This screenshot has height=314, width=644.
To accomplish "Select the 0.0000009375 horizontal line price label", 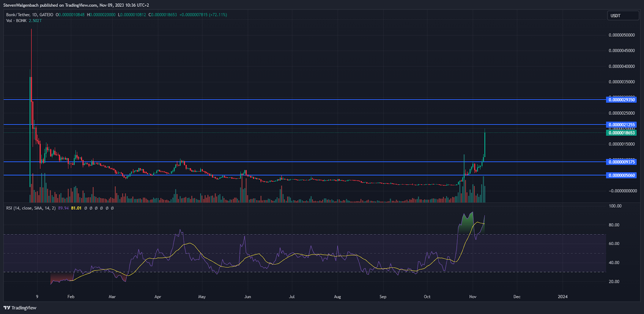I will [x=621, y=162].
